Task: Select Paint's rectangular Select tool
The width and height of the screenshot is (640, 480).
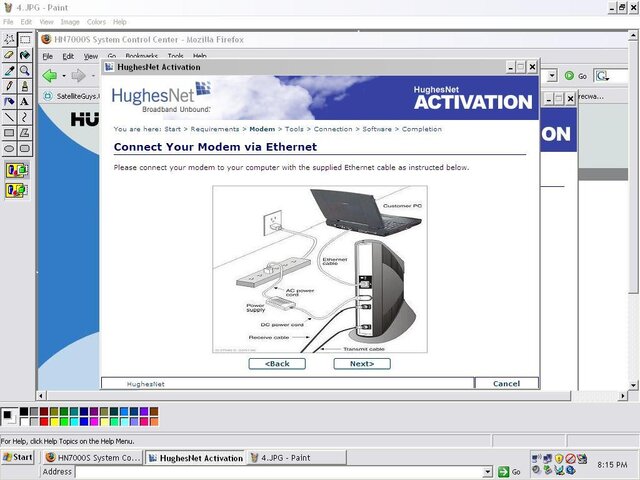Action: point(25,39)
